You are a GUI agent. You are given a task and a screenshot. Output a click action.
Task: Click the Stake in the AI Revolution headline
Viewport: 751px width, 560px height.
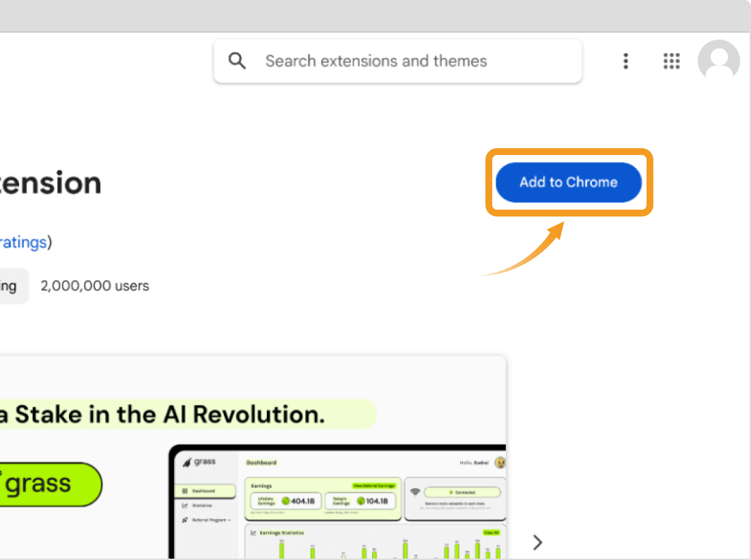point(162,415)
